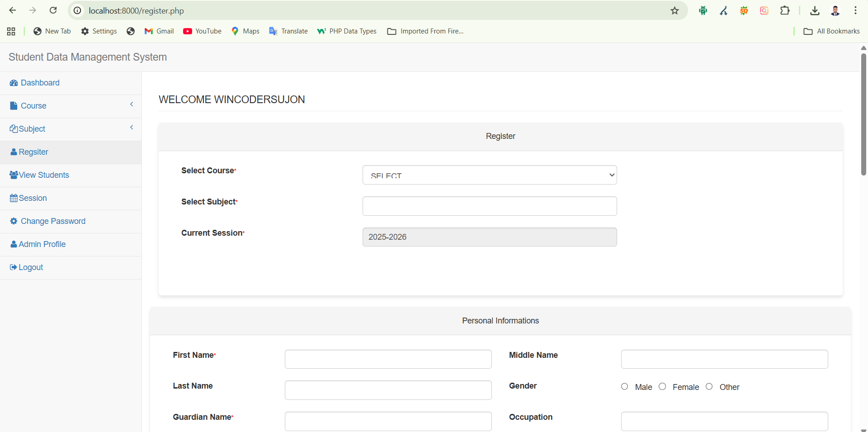Open the browser Extensions puzzle icon
This screenshot has width=868, height=432.
point(785,11)
